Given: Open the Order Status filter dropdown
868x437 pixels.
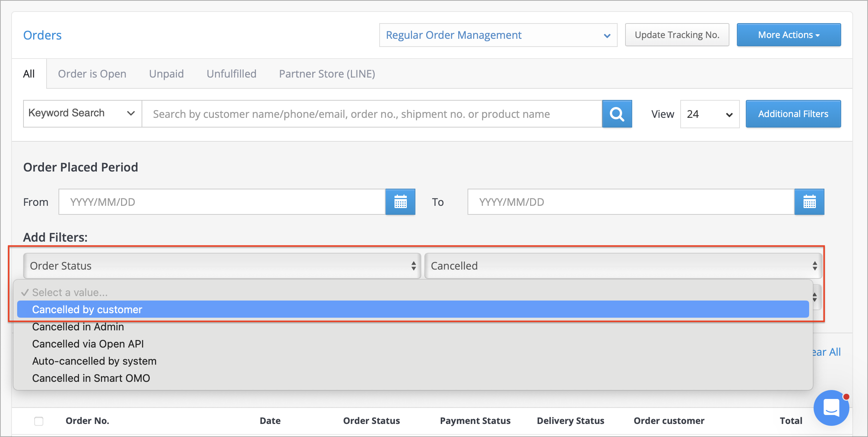Looking at the screenshot, I should coord(222,266).
